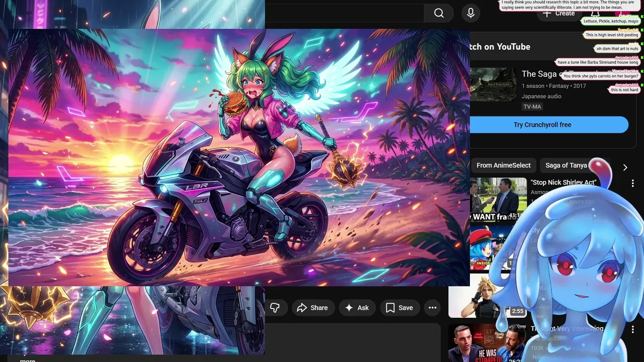Click the YouTube search magnifier button
Image resolution: width=644 pixels, height=362 pixels.
439,13
